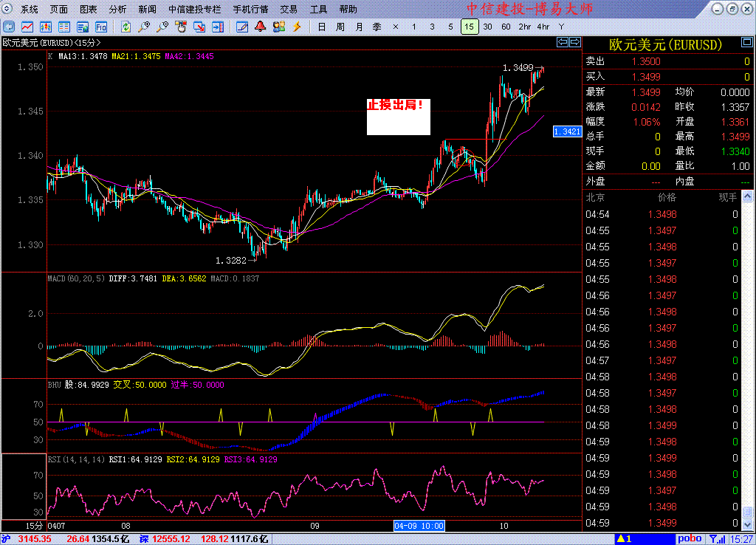Open the 分析 menu
This screenshot has width=756, height=545.
[117, 9]
